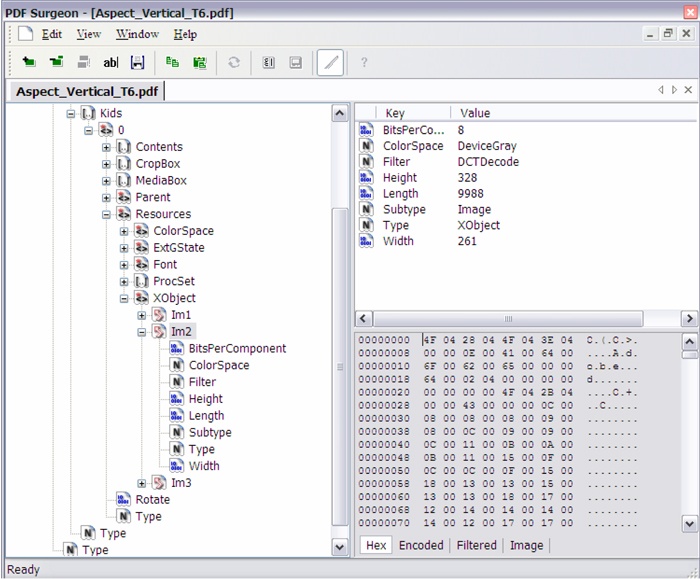The height and width of the screenshot is (579, 700).
Task: Click the ab| text edit toolbar icon
Action: [110, 62]
